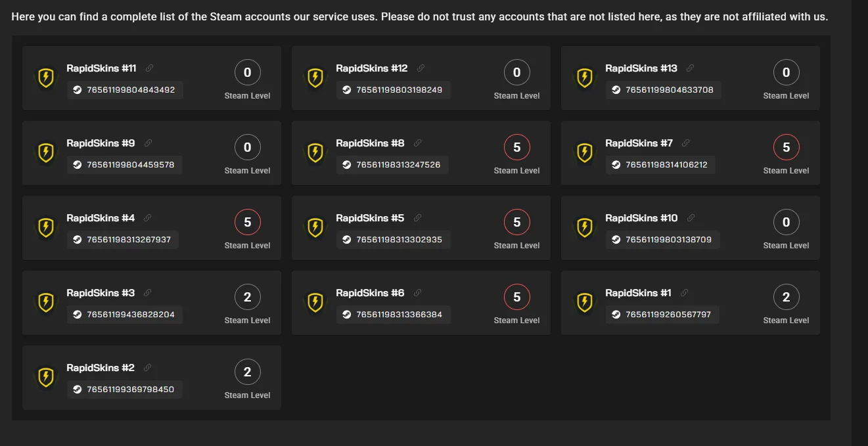This screenshot has height=446, width=868.
Task: Open the RapidSkins #2 account name
Action: click(x=101, y=368)
